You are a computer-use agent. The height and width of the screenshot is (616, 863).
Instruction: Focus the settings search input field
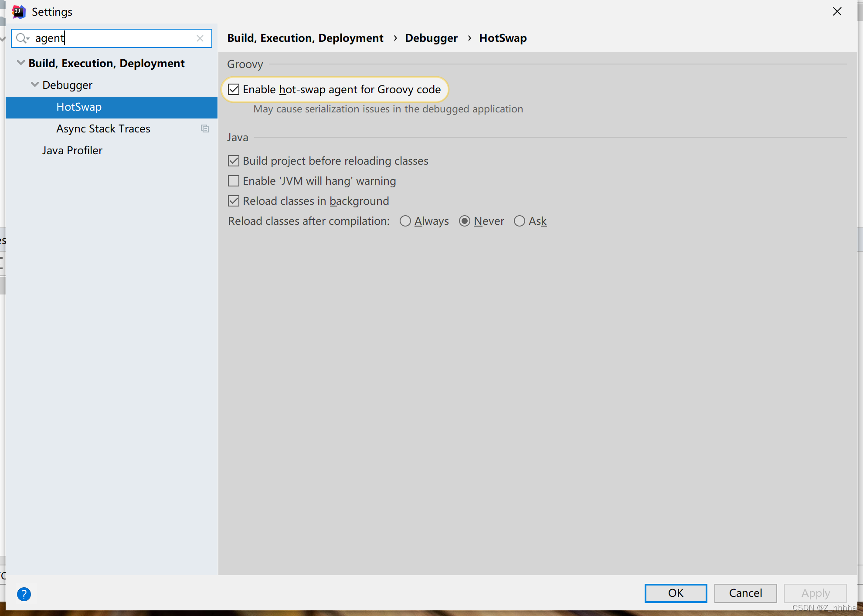[112, 38]
